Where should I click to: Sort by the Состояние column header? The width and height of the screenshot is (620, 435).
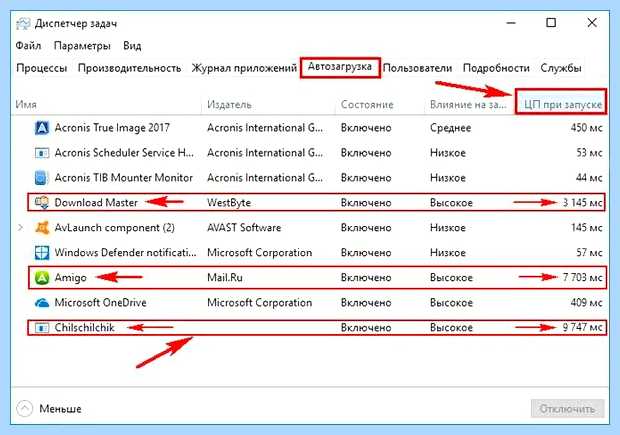[x=367, y=105]
